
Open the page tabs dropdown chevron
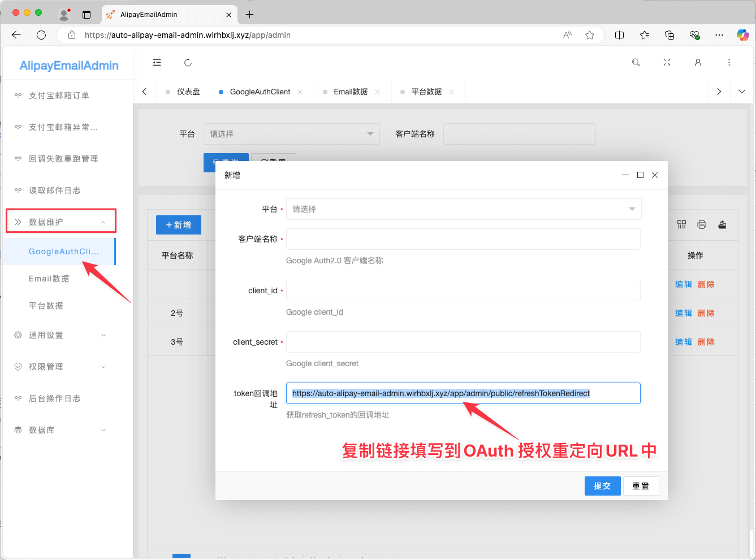(x=742, y=92)
